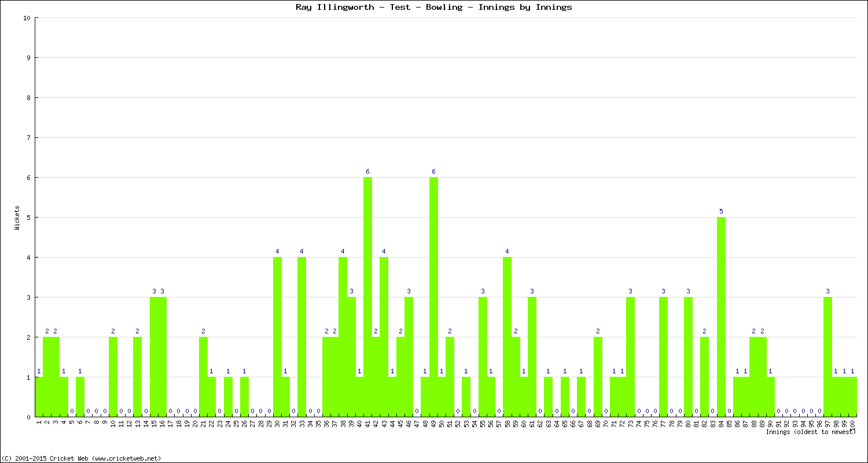Select the 4-wicket bar at innings 33
The width and height of the screenshot is (868, 463).
pos(301,337)
